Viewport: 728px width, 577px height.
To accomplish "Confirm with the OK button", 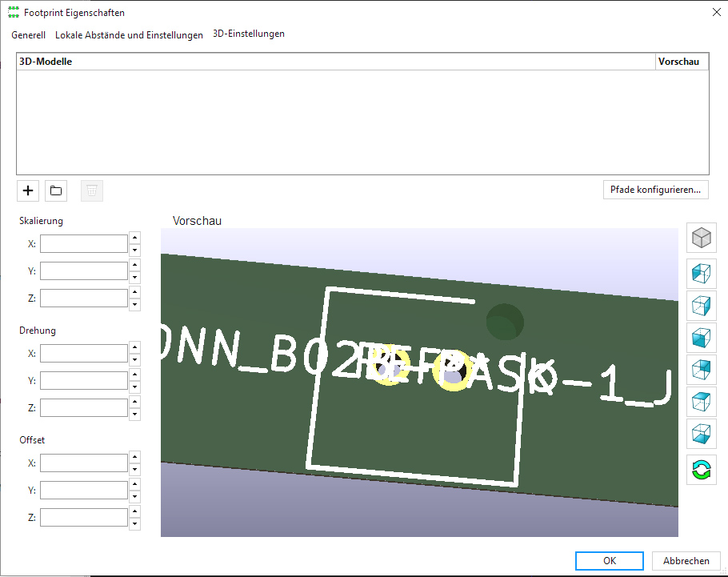I will click(x=609, y=561).
